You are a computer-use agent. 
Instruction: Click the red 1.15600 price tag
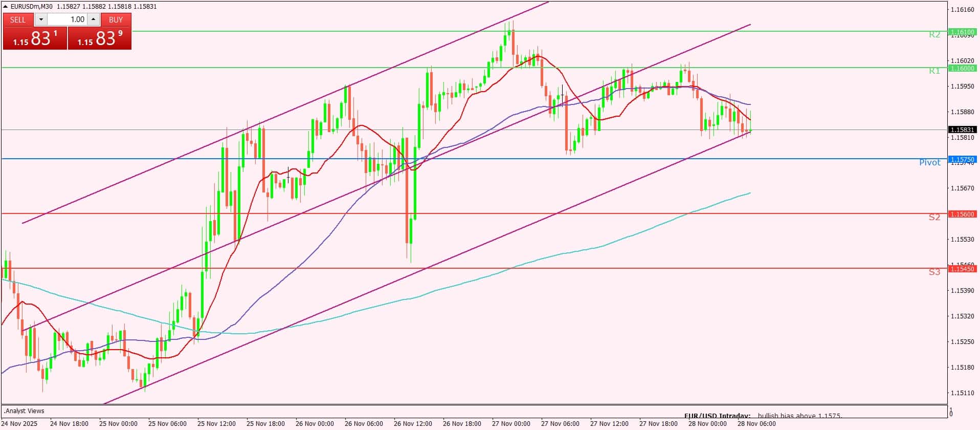click(x=962, y=214)
